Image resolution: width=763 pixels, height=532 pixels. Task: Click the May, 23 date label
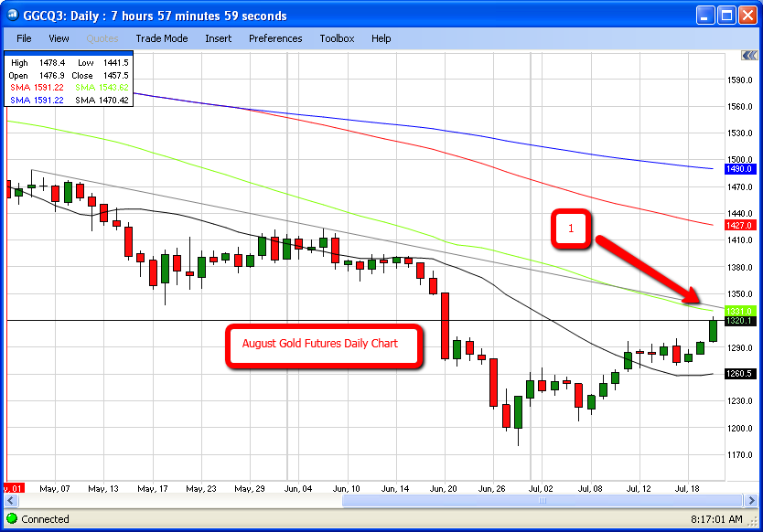tap(201, 488)
